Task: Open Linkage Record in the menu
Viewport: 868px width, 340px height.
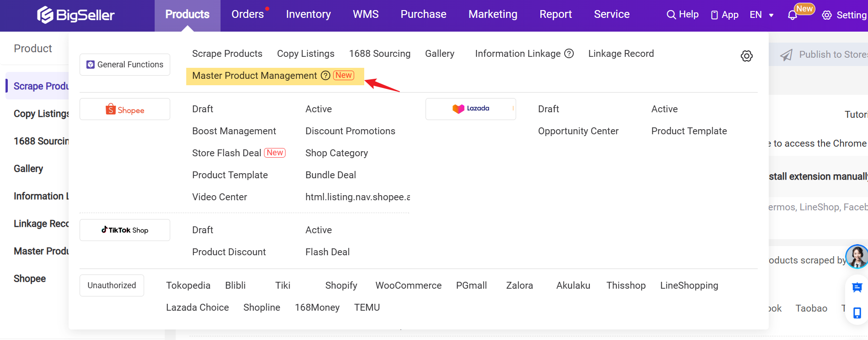Action: [x=621, y=54]
